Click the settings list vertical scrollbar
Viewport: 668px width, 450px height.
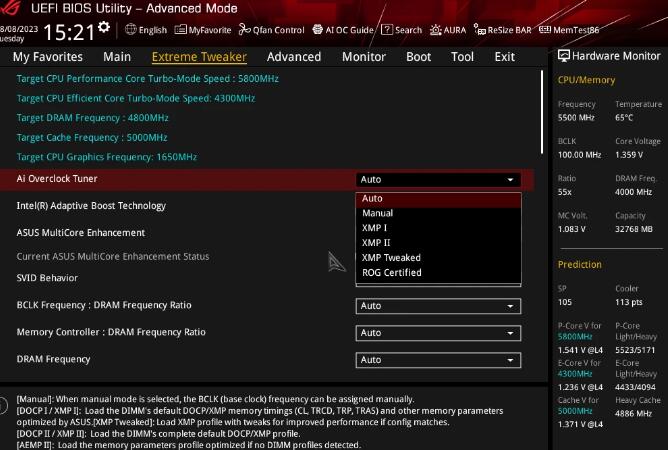(x=542, y=112)
